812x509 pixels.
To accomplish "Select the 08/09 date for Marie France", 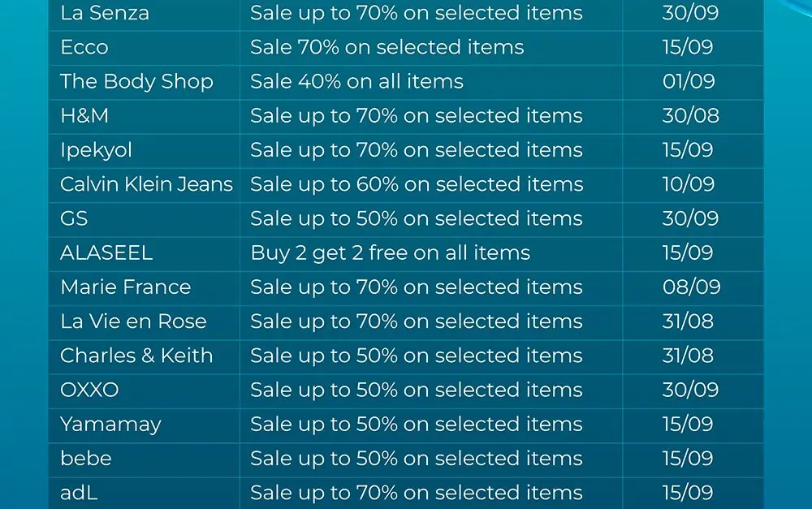I will (x=691, y=287).
